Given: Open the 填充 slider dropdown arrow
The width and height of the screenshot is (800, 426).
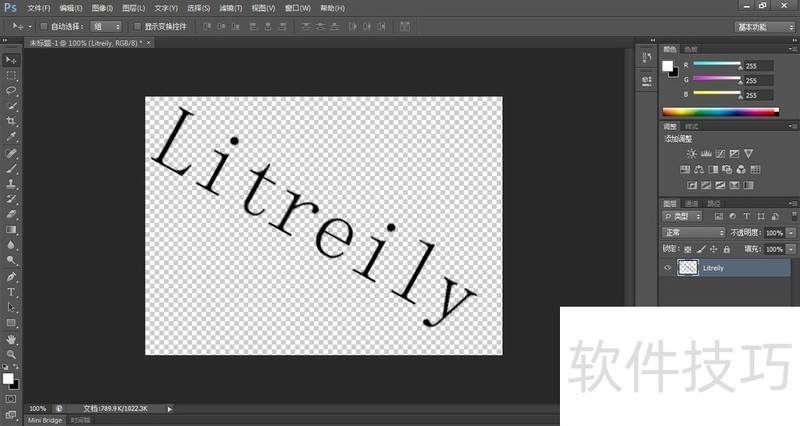Looking at the screenshot, I should [791, 249].
